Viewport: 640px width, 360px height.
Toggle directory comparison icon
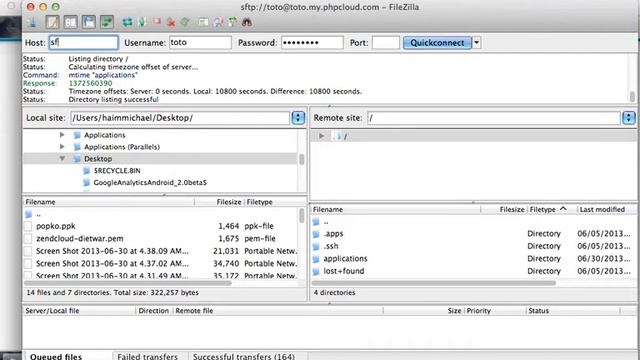218,22
